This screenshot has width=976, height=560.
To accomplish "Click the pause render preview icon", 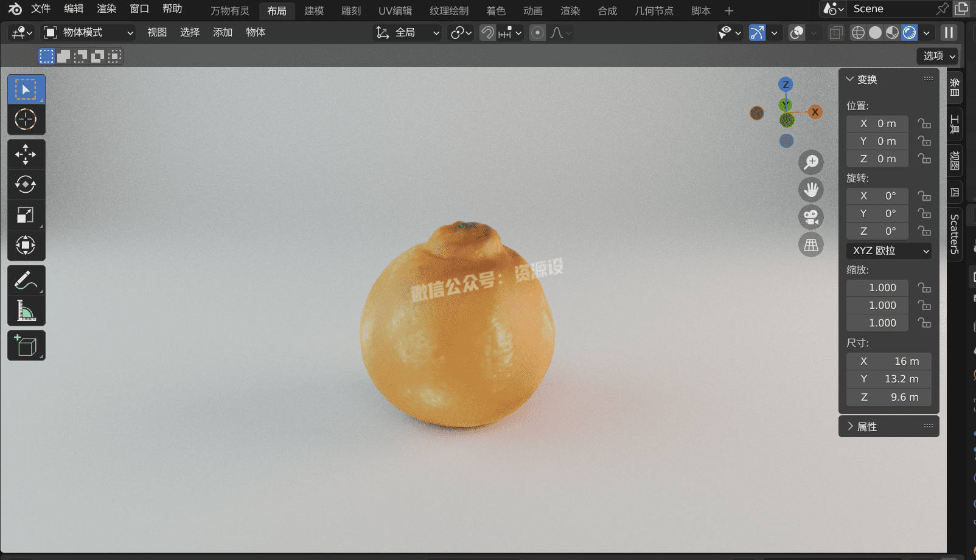I will (x=949, y=33).
